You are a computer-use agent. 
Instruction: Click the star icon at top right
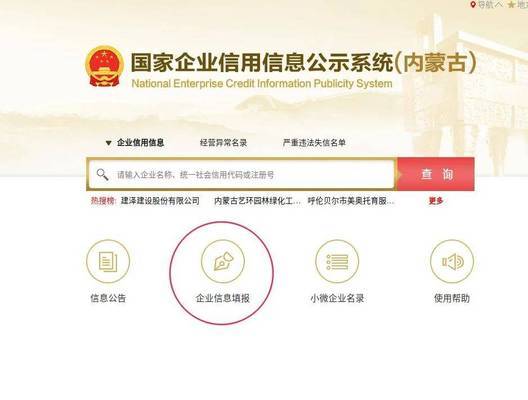pyautogui.click(x=512, y=5)
